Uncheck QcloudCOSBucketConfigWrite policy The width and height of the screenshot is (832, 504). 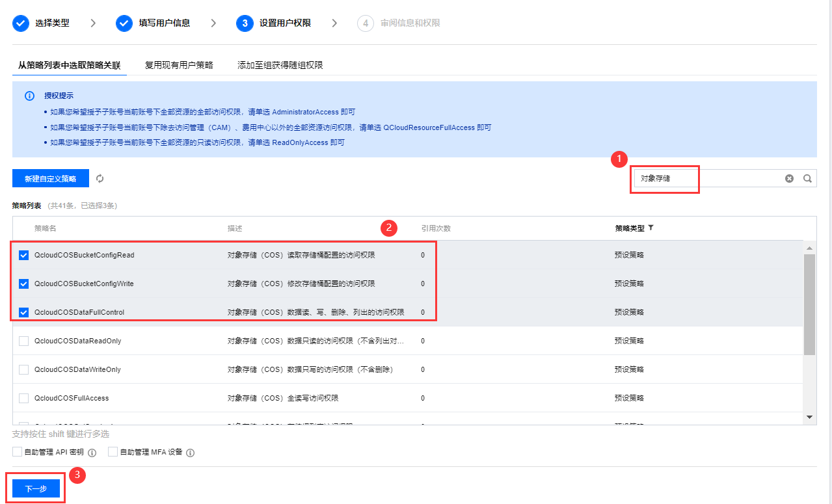point(23,284)
